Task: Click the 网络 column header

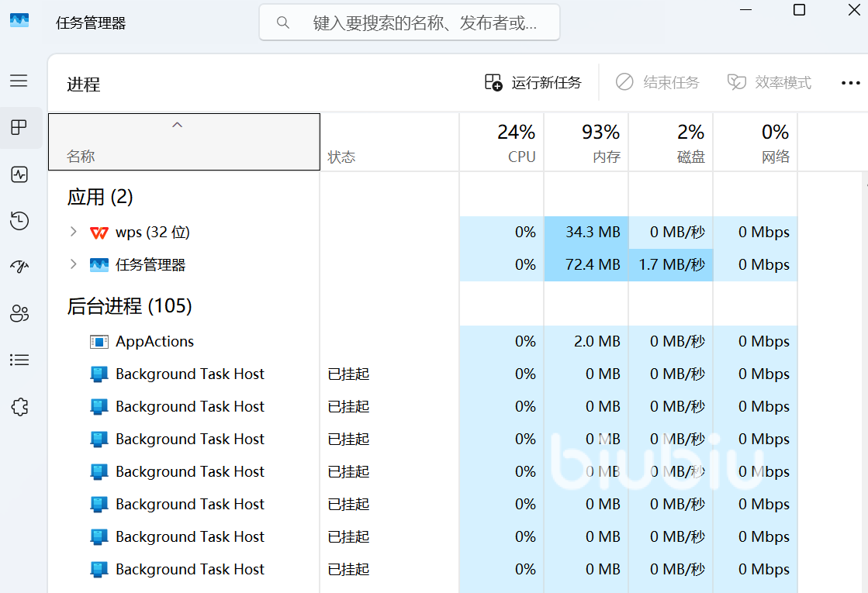Action: [x=755, y=143]
